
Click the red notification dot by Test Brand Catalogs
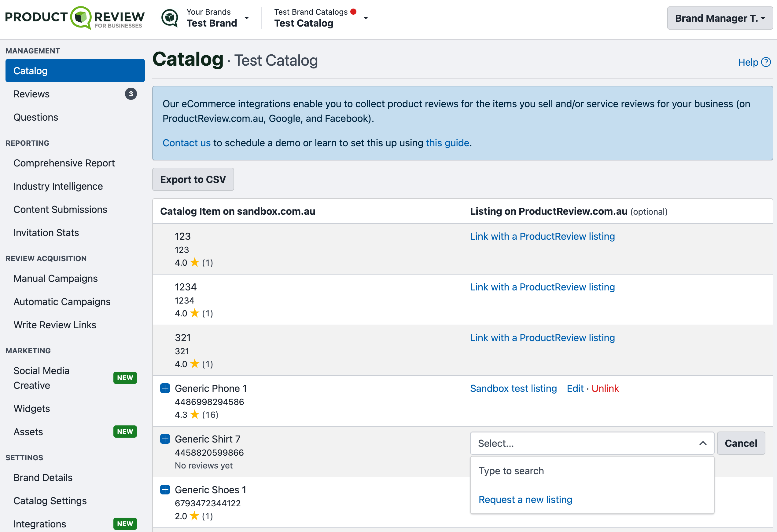tap(353, 12)
